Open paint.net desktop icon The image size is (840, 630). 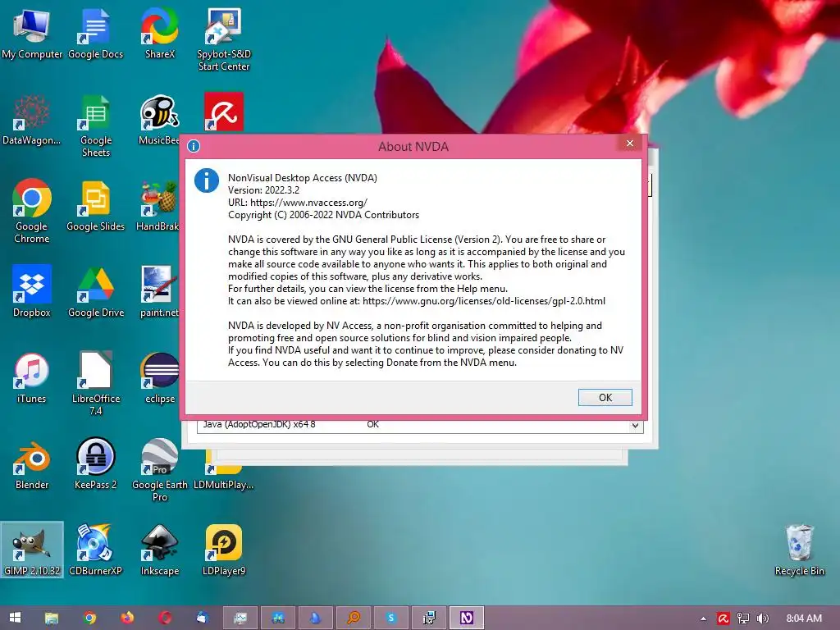159,291
